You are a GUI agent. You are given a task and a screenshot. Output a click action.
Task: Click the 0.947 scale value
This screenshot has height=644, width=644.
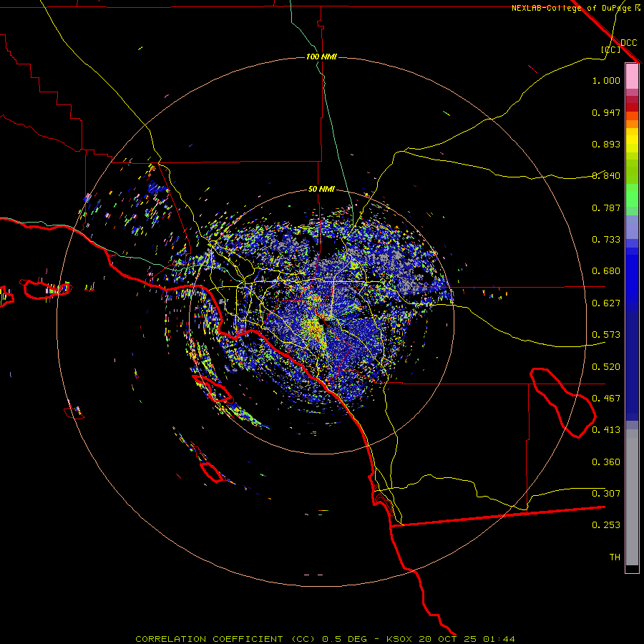click(x=606, y=112)
